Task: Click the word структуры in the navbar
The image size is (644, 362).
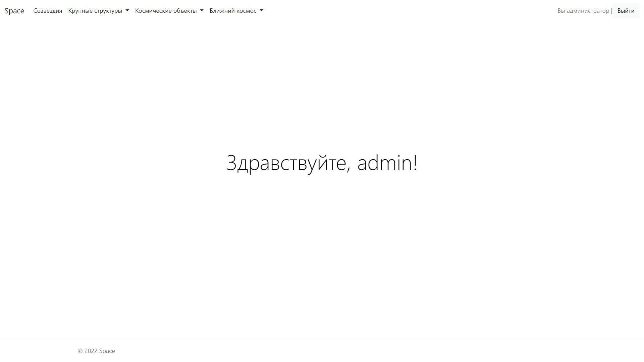Action: (108, 11)
